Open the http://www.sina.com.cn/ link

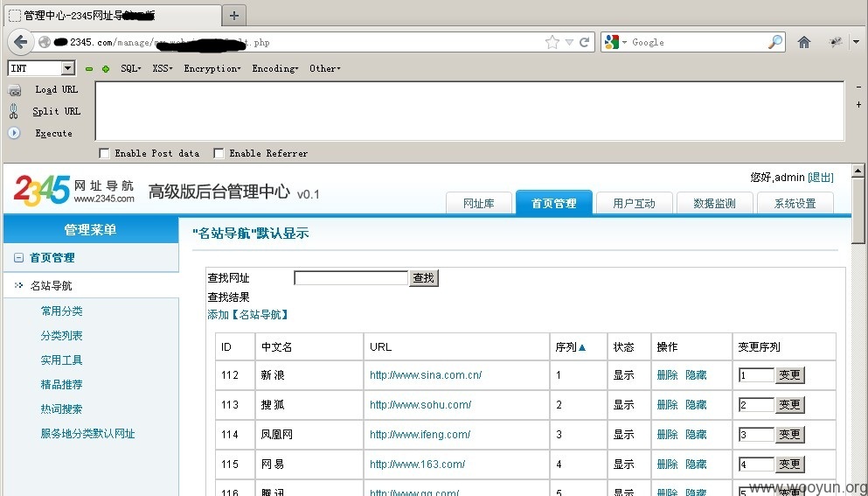pyautogui.click(x=426, y=375)
